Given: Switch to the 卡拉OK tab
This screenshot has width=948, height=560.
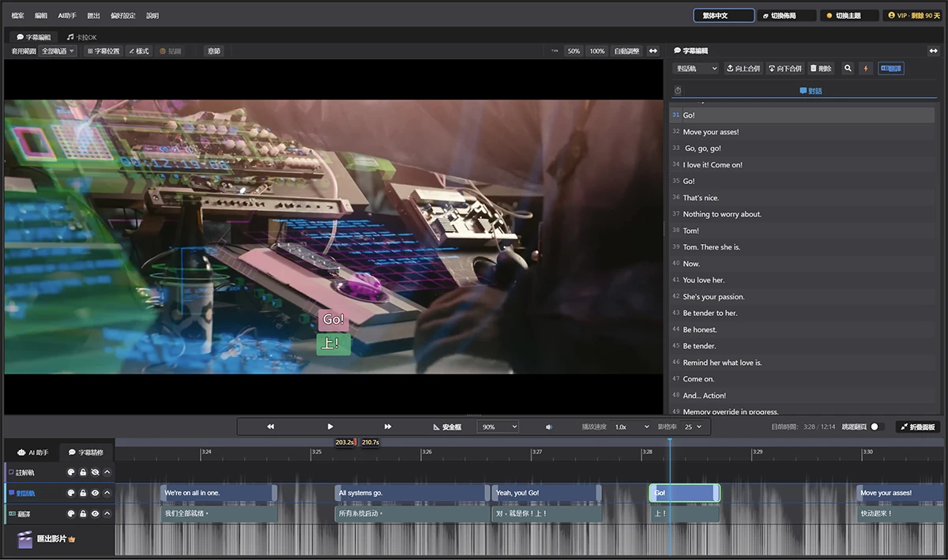Looking at the screenshot, I should click(x=82, y=37).
